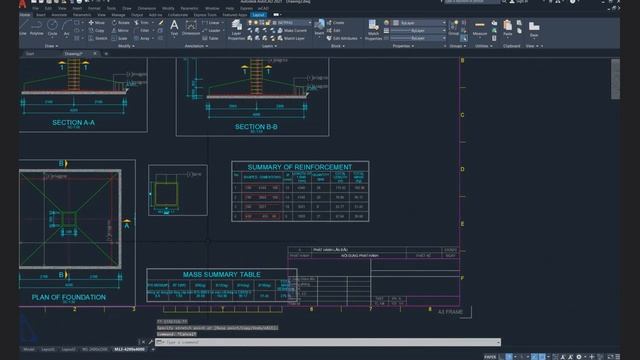Viewport: 640px width, 360px height.
Task: Open the AutoCAD application menu
Action: point(22,4)
